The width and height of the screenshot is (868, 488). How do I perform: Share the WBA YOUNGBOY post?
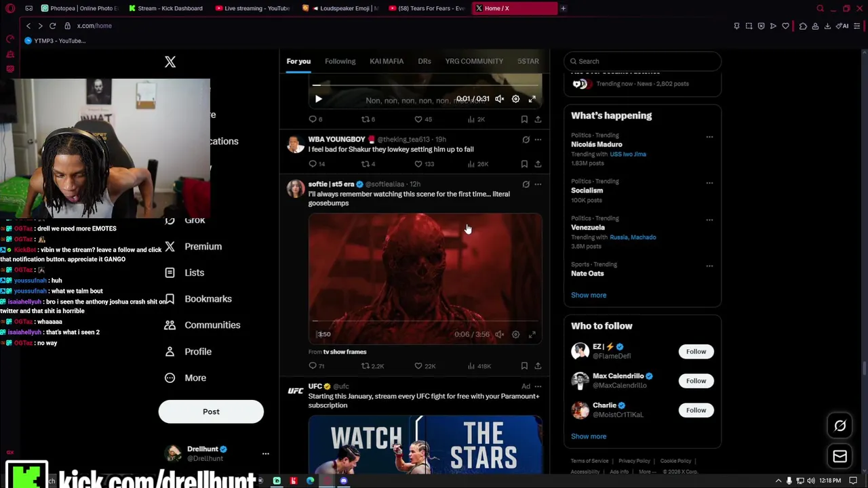click(x=538, y=164)
